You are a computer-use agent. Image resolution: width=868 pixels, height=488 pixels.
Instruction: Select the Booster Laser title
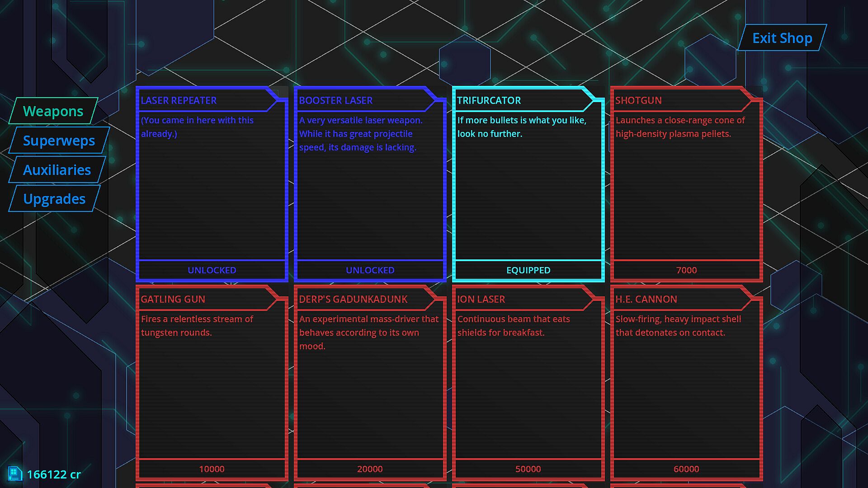(336, 100)
